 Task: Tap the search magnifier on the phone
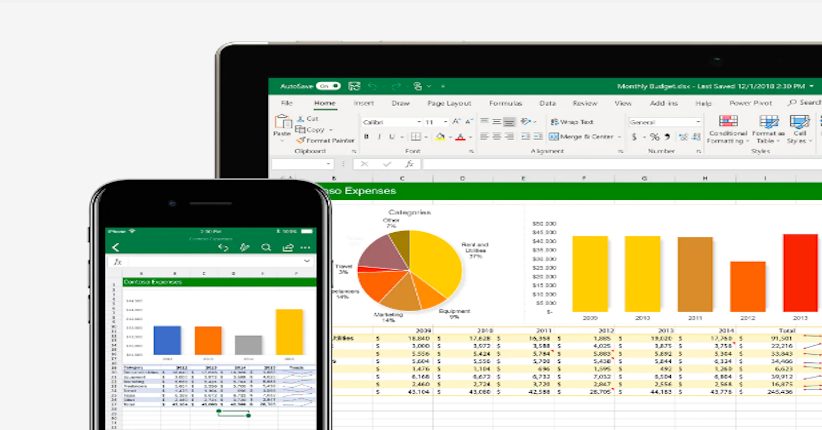pos(266,248)
